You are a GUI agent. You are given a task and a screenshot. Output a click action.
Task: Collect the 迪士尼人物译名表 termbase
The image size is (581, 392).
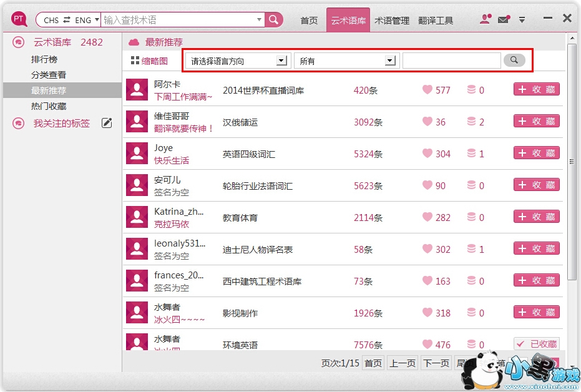point(536,248)
